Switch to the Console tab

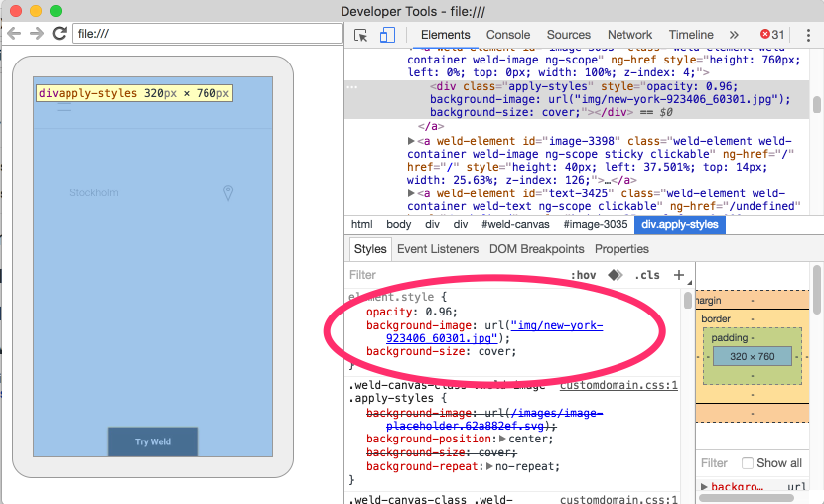click(x=507, y=35)
